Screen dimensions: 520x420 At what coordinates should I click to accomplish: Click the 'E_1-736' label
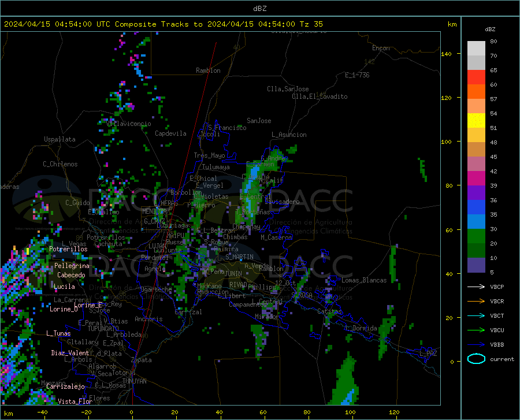click(x=357, y=75)
